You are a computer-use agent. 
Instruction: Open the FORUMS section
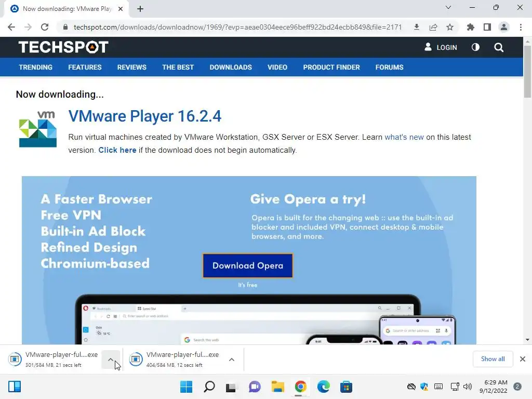(x=389, y=67)
